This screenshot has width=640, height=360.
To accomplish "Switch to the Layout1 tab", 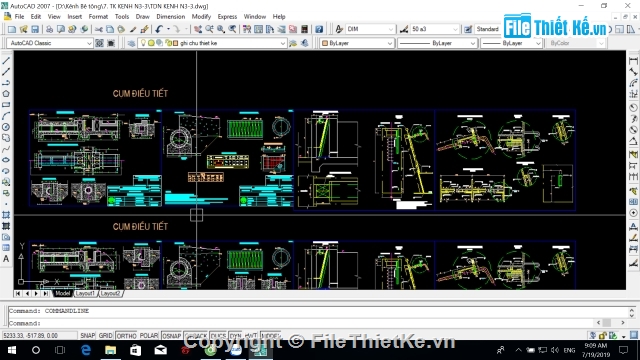I will pyautogui.click(x=85, y=293).
